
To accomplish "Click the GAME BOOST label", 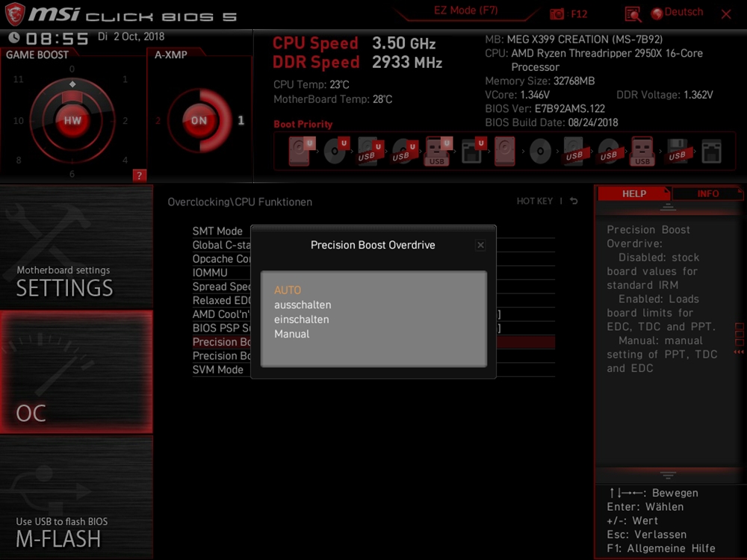I will pyautogui.click(x=37, y=55).
